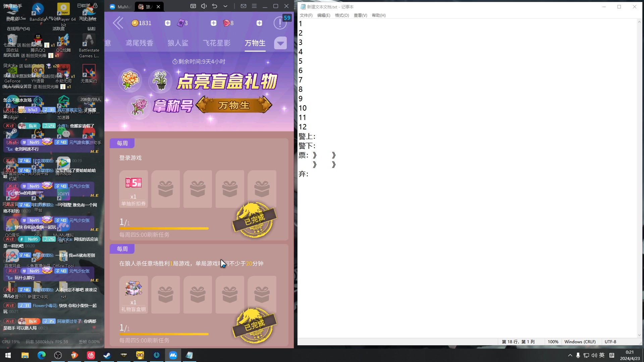
Task: Select the 万物生 tab
Action: click(255, 43)
